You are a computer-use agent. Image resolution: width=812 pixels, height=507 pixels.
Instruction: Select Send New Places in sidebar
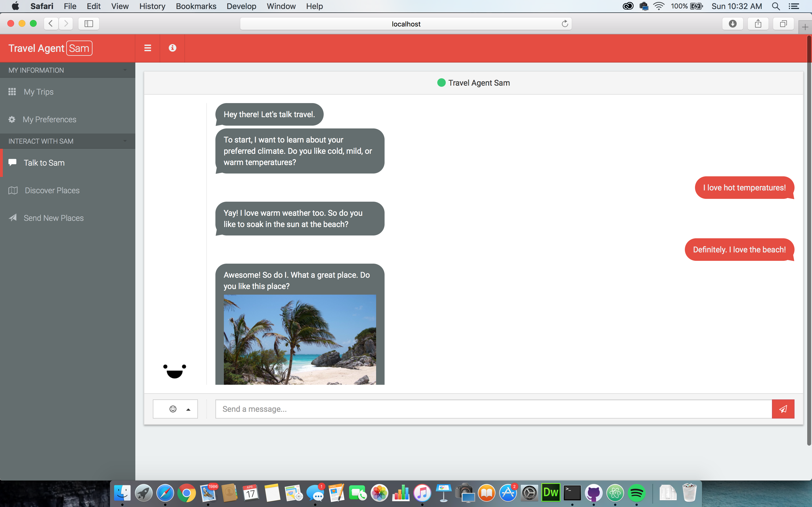[53, 218]
